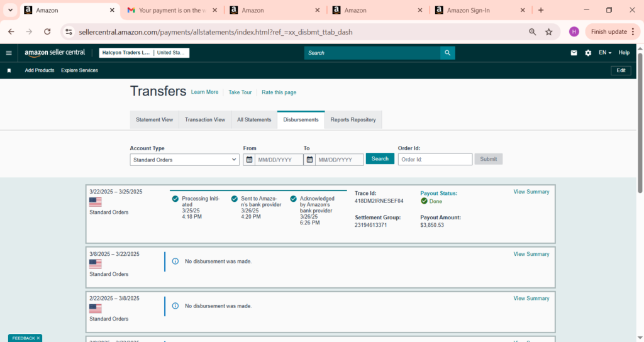
Task: Switch to the Reports Repository tab
Action: tap(353, 119)
